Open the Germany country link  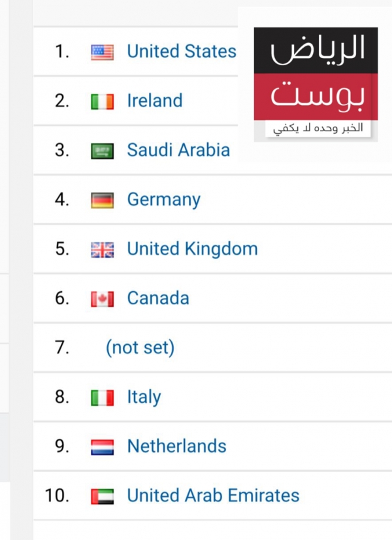coord(163,200)
